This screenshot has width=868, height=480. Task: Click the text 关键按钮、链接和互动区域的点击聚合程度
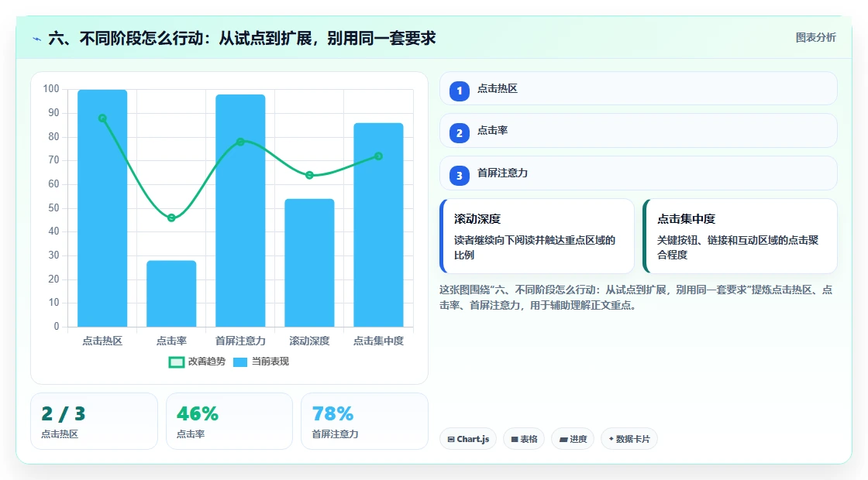[738, 248]
